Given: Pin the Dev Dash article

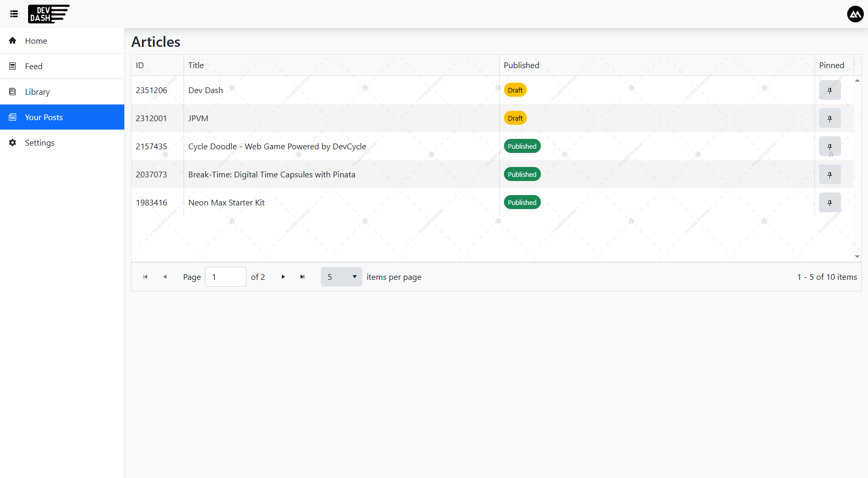Looking at the screenshot, I should click(830, 90).
